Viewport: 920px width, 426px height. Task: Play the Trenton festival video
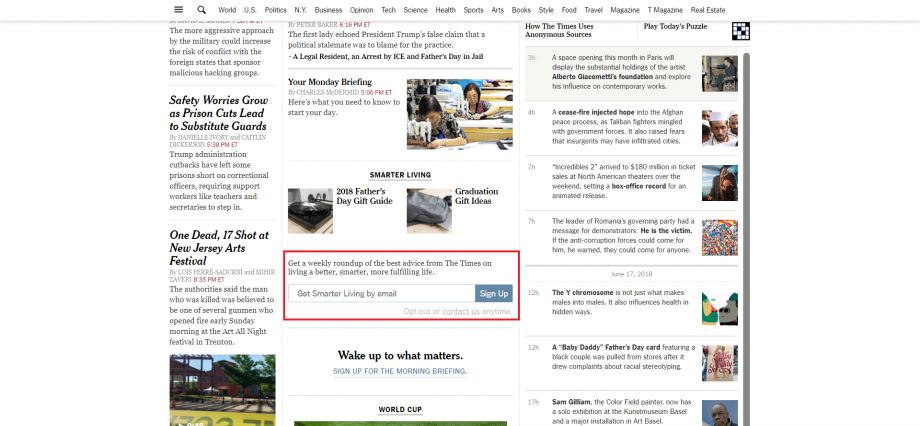coord(222,390)
